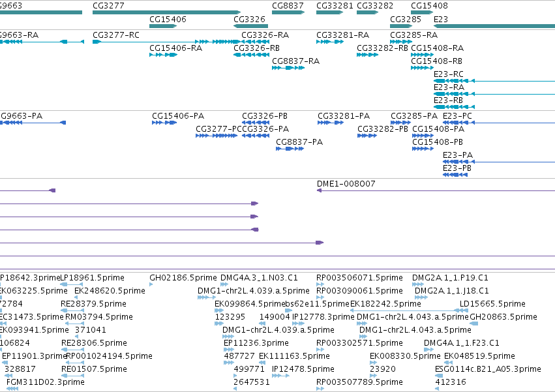Click the DME1-008007 feature label
Viewport: 555px width, 392px height.
tap(346, 184)
